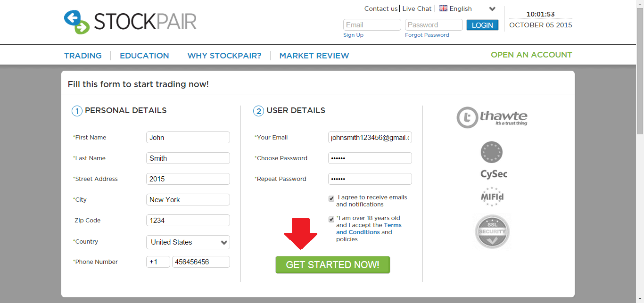
Task: Click the Street Address field
Action: [x=188, y=179]
